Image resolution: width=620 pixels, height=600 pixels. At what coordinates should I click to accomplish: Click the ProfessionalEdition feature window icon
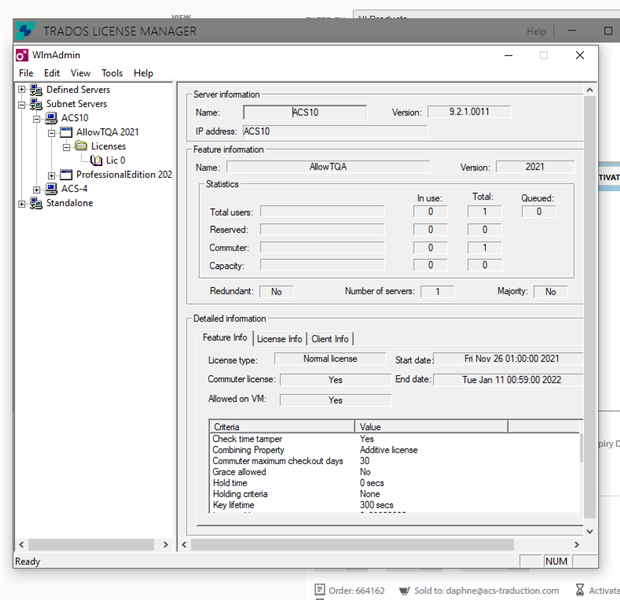(66, 174)
